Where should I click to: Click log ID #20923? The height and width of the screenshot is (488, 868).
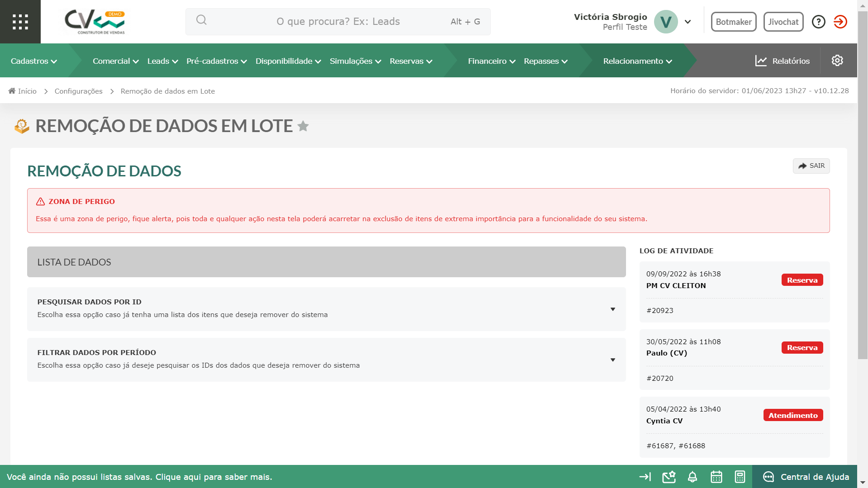660,310
